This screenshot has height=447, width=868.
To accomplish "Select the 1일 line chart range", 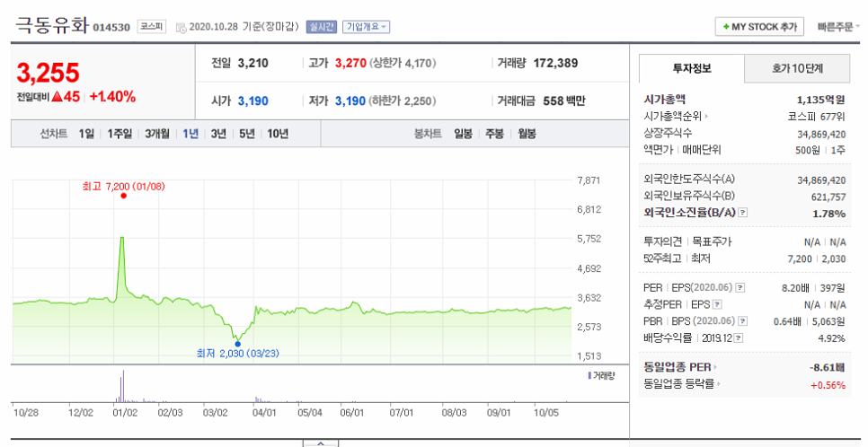I will [86, 134].
